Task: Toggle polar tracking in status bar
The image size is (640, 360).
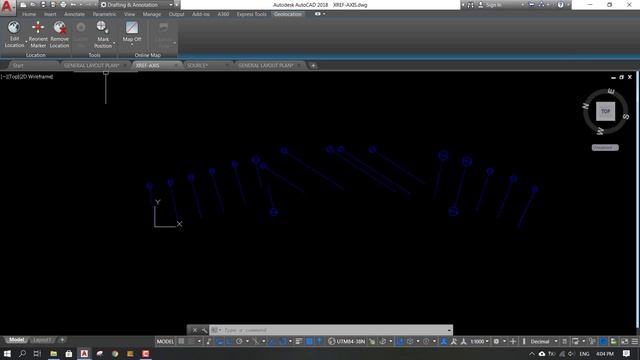Action: (240, 341)
